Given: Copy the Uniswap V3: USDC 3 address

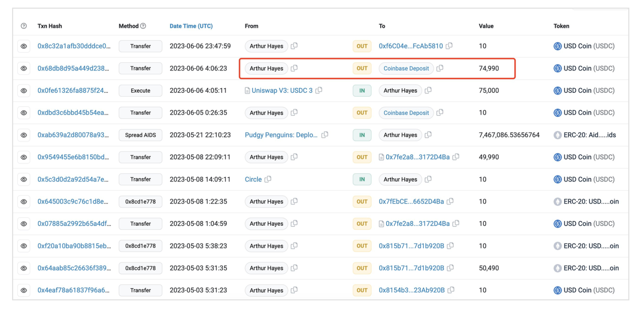Looking at the screenshot, I should click(319, 90).
